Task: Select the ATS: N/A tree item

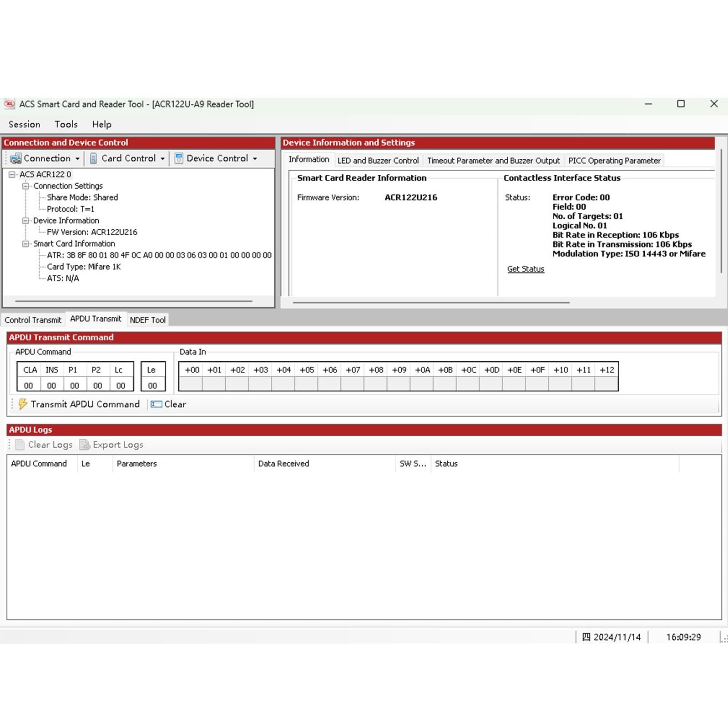Action: [x=63, y=278]
